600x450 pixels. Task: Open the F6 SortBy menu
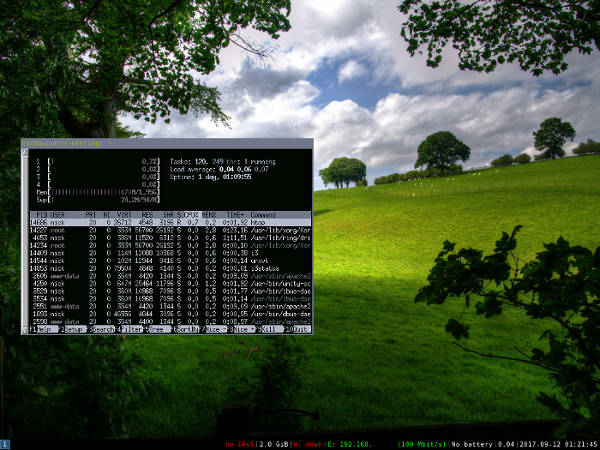click(x=186, y=329)
